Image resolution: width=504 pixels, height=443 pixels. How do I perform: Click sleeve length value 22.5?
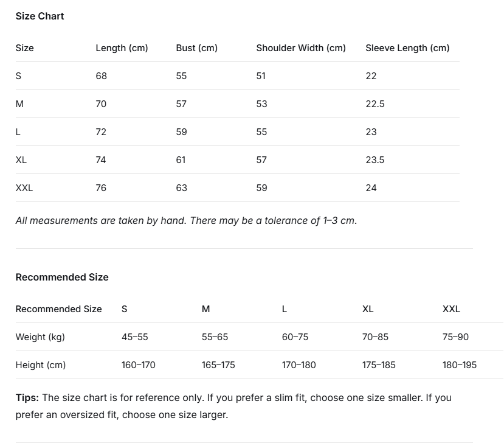tap(375, 104)
